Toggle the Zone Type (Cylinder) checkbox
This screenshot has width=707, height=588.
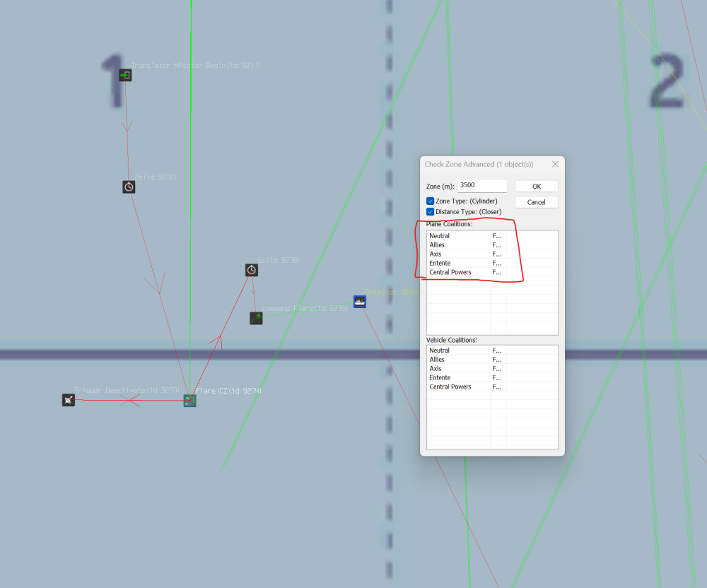click(x=430, y=201)
